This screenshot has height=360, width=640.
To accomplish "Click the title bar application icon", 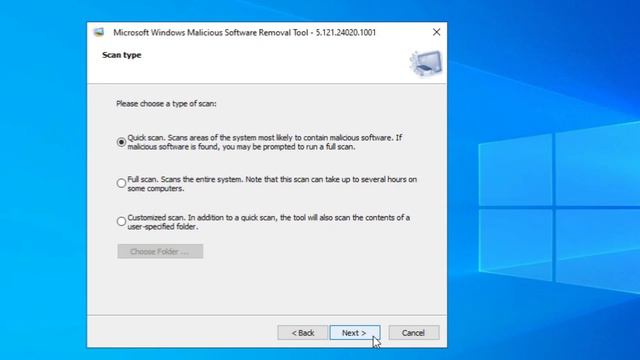I will tap(99, 32).
